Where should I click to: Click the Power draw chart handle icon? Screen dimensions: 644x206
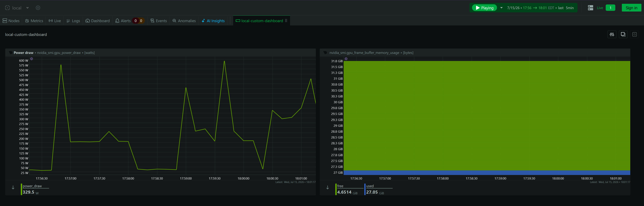[10, 53]
